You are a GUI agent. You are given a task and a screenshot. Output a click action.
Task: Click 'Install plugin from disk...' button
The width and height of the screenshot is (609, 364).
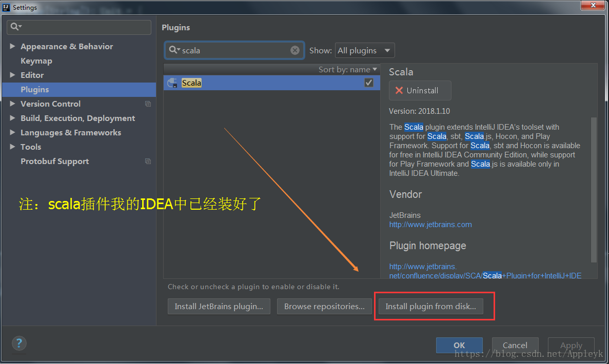430,306
